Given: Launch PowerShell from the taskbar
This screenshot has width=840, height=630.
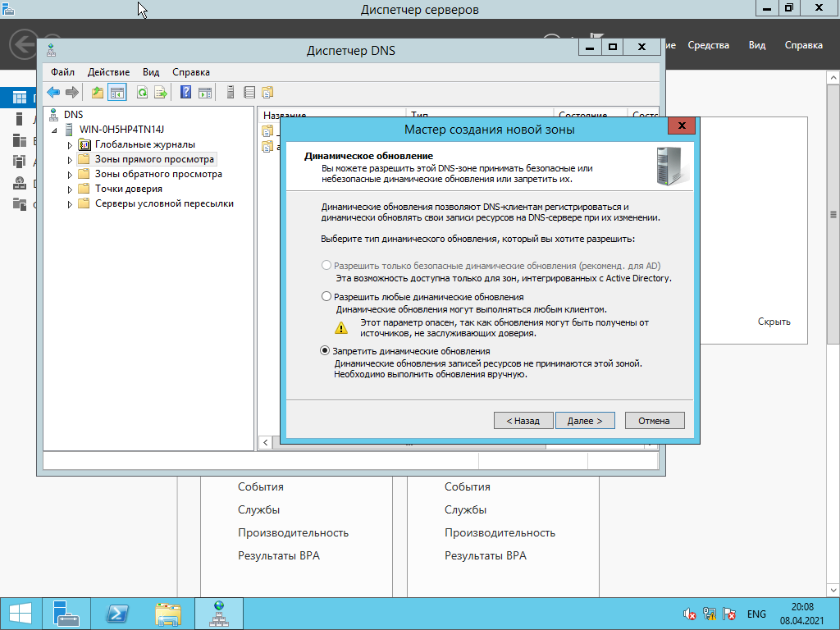Looking at the screenshot, I should [116, 614].
